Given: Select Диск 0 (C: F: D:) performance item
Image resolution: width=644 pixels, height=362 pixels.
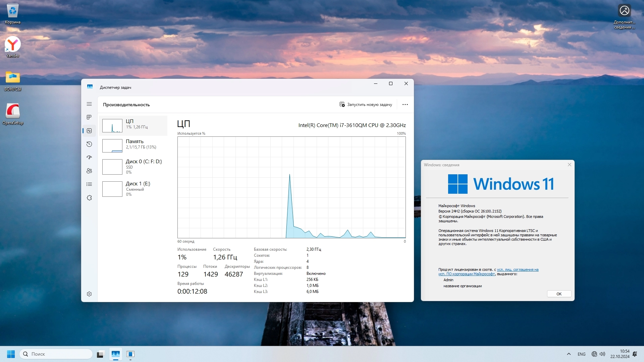Looking at the screenshot, I should click(x=133, y=167).
